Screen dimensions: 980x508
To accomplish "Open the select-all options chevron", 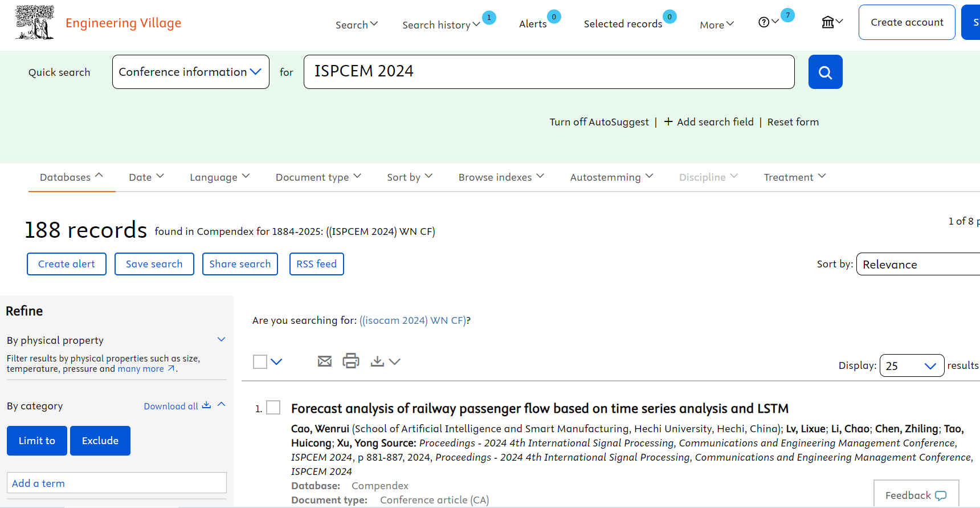I will pos(276,361).
